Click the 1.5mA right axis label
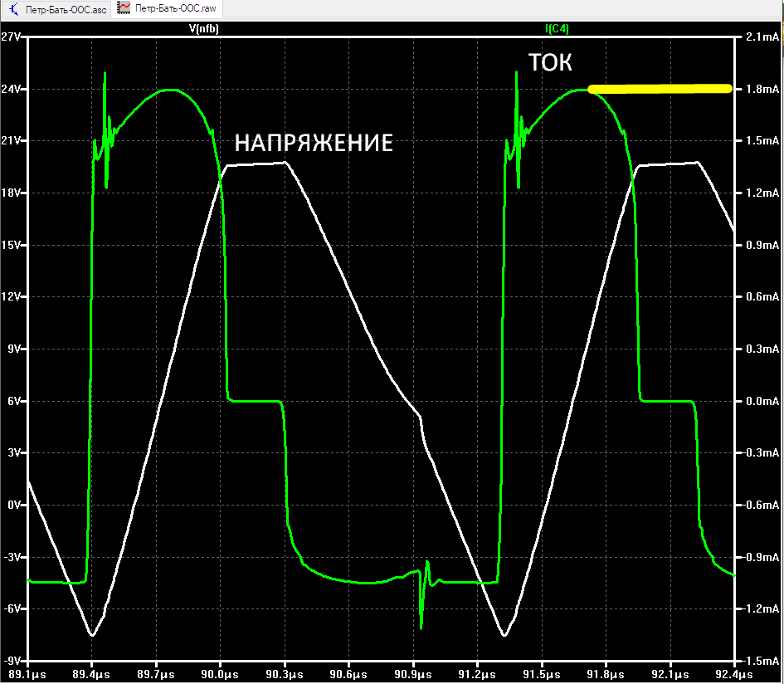This screenshot has width=784, height=684. click(x=762, y=140)
